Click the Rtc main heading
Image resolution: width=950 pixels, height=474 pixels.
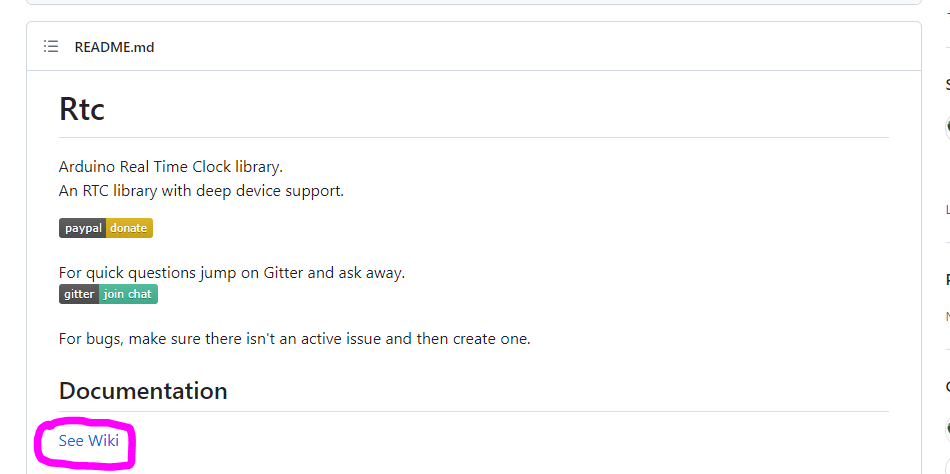click(82, 109)
